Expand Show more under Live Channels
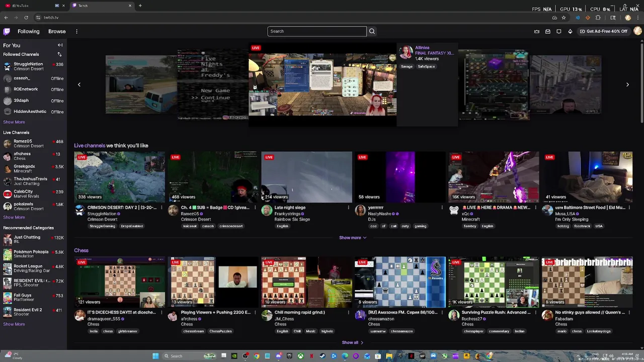The width and height of the screenshot is (644, 362). (x=14, y=217)
